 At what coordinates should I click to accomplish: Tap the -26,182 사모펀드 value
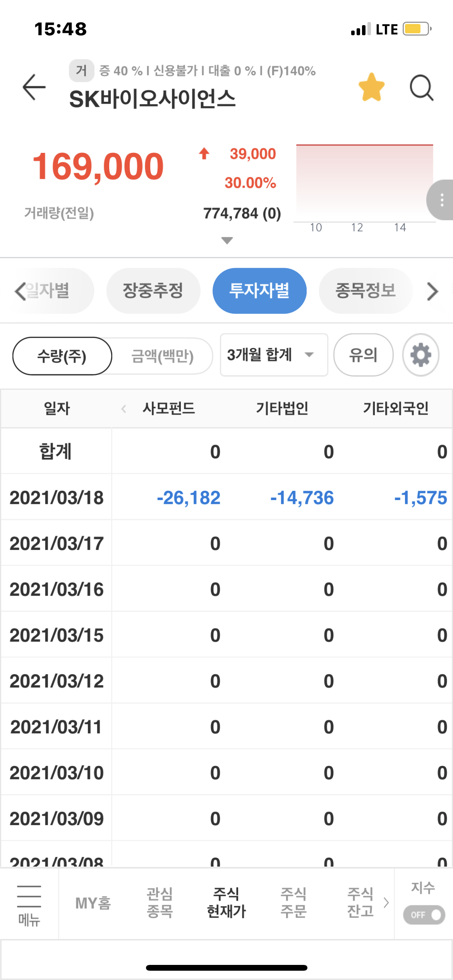point(189,498)
